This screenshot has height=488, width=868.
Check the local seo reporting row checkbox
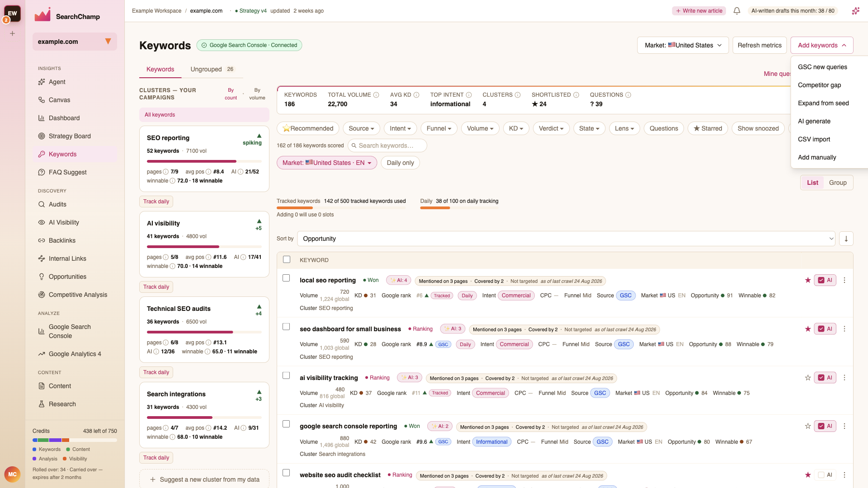click(286, 278)
